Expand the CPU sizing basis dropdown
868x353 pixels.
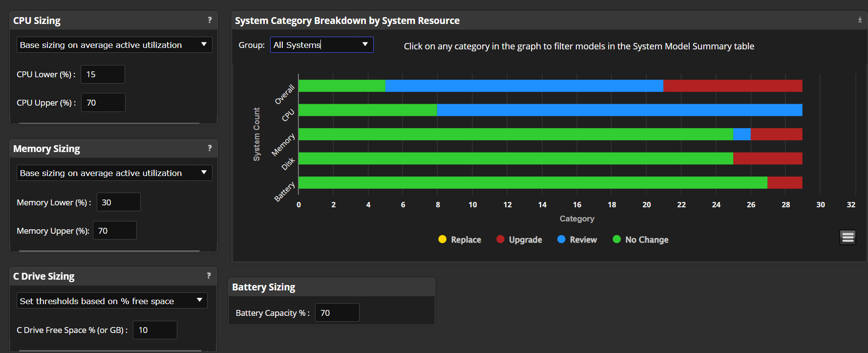pyautogui.click(x=114, y=45)
